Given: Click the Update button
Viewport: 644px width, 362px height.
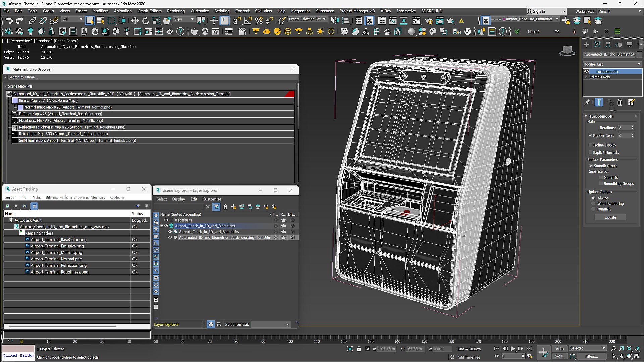Looking at the screenshot, I should tap(610, 217).
